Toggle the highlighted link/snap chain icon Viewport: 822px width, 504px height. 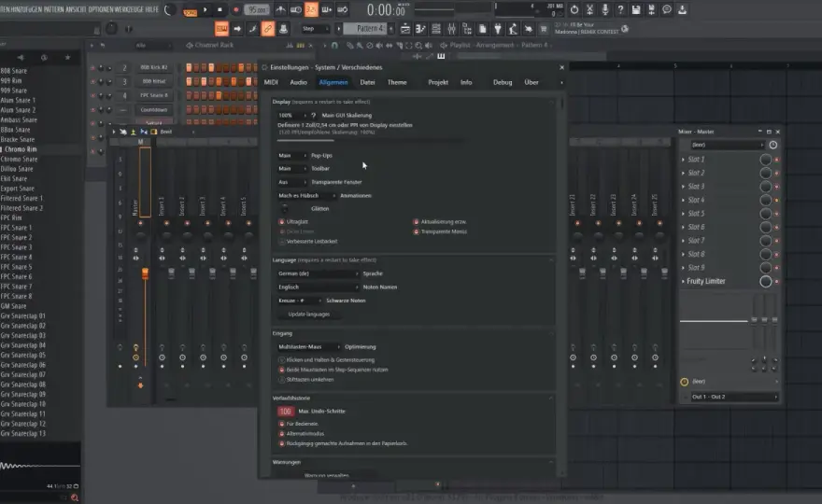coord(268,29)
